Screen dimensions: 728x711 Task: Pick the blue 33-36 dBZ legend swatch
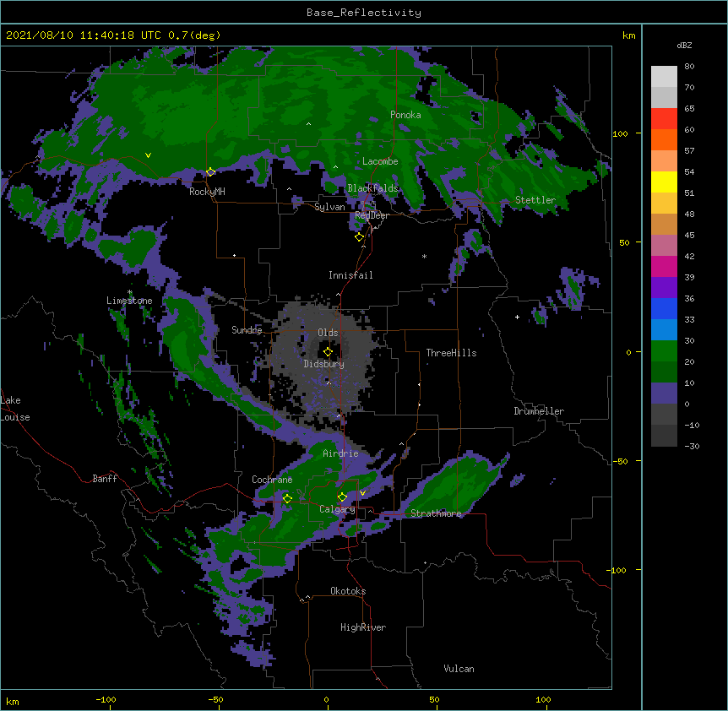coord(664,308)
